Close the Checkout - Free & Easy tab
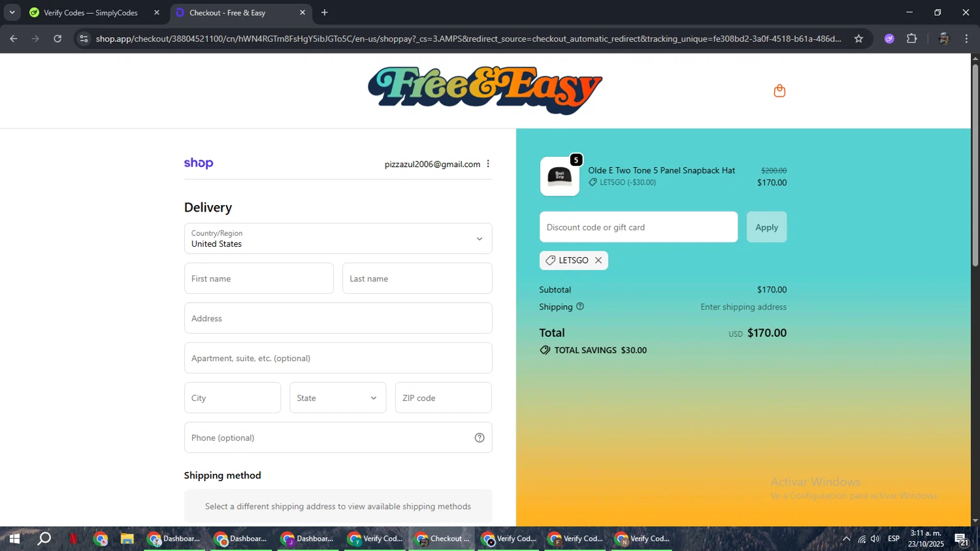980x551 pixels. click(302, 12)
